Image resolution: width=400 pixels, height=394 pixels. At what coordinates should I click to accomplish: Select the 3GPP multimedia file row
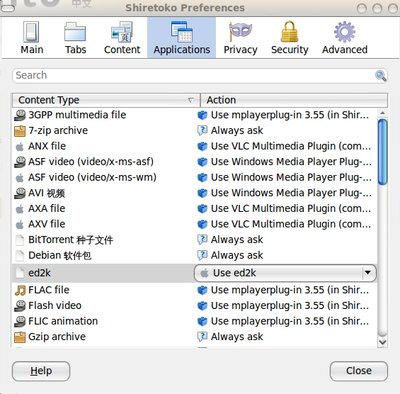click(195, 115)
